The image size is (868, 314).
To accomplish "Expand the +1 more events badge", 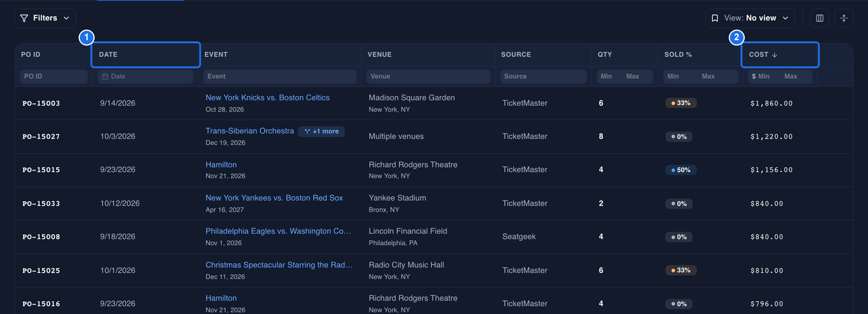I will tap(321, 131).
